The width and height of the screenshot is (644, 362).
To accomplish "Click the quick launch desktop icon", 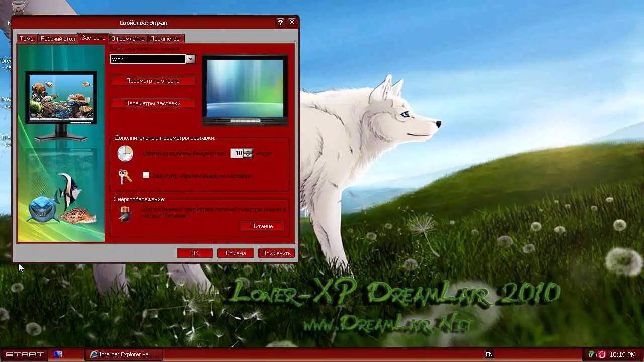I will (x=58, y=354).
